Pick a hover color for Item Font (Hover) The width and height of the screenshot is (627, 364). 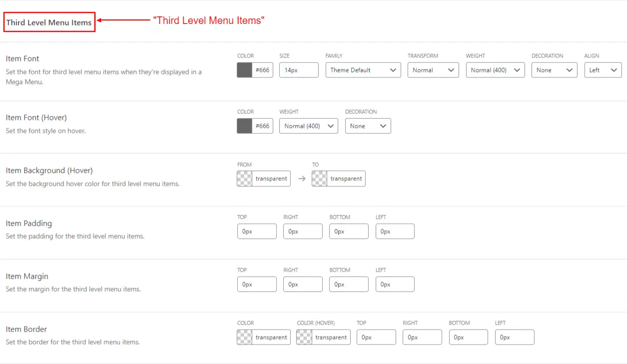coord(243,126)
